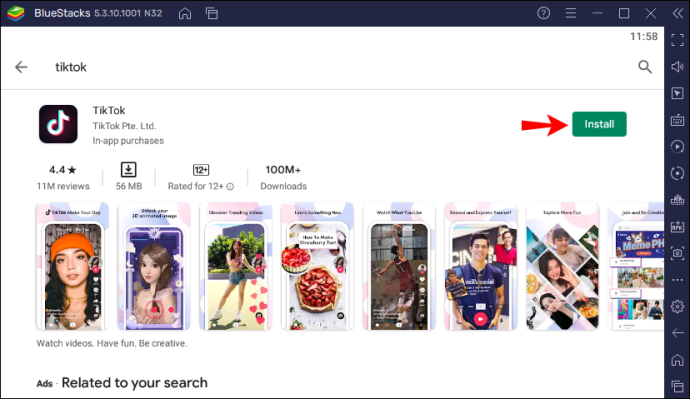The height and width of the screenshot is (399, 690).
Task: Enter fullscreen mode from the sidebar
Action: point(677,40)
